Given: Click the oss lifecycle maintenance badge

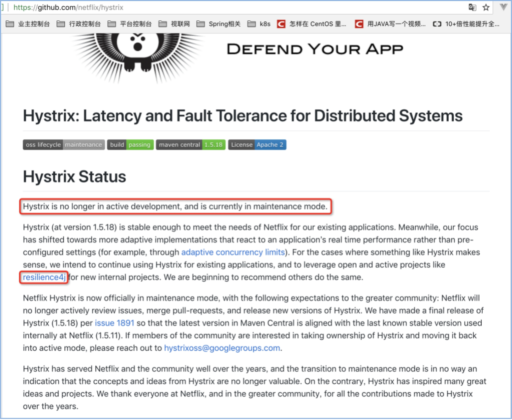Looking at the screenshot, I should click(64, 145).
